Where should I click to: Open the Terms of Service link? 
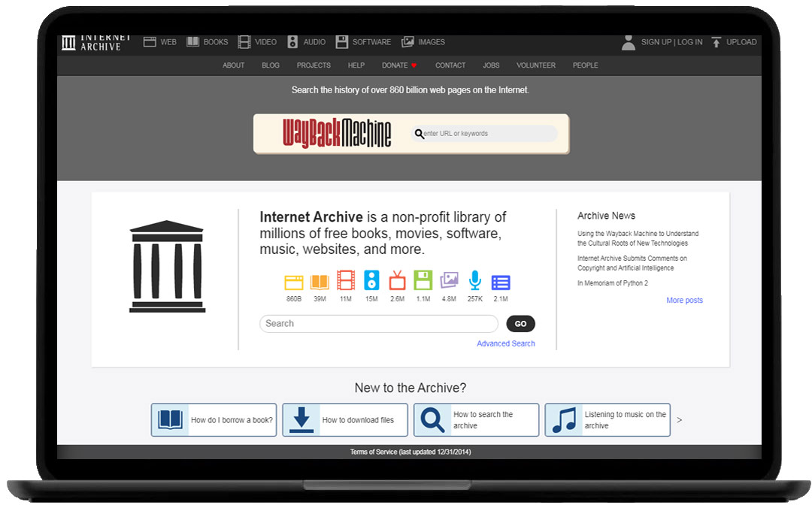[x=411, y=452]
